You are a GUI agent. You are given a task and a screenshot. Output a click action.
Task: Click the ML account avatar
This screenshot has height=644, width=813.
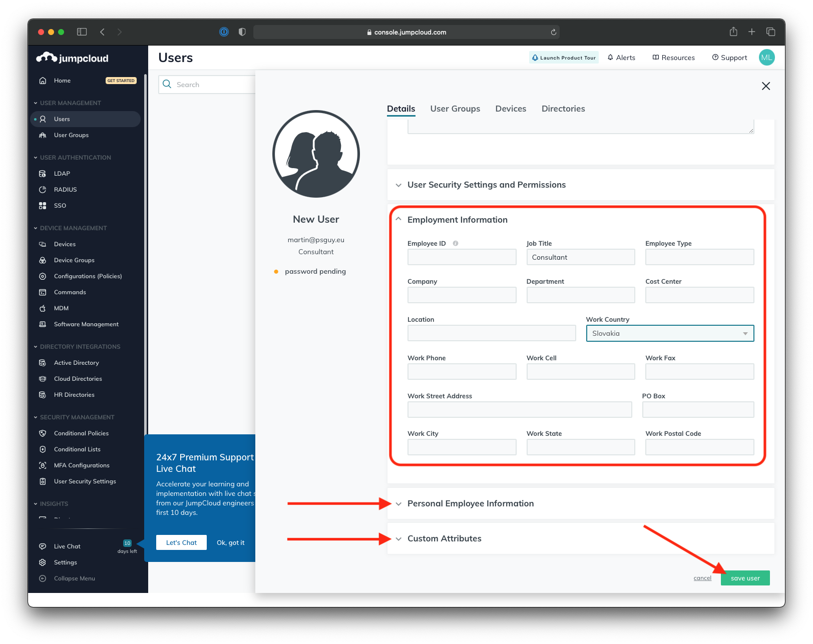point(766,58)
